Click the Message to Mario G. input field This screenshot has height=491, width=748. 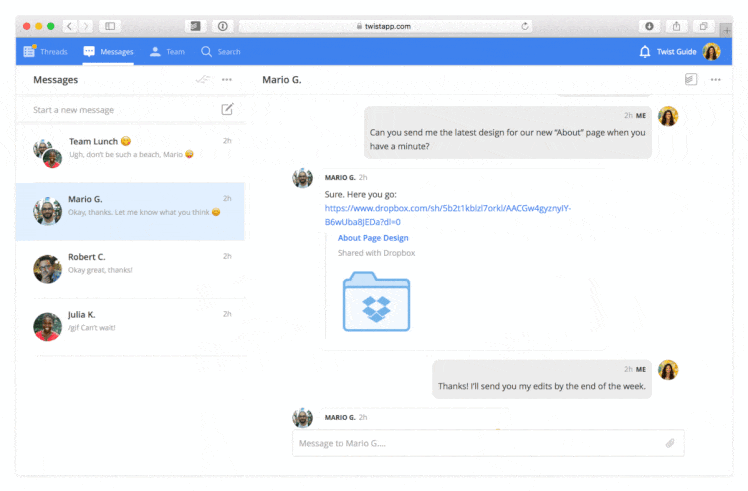[488, 443]
